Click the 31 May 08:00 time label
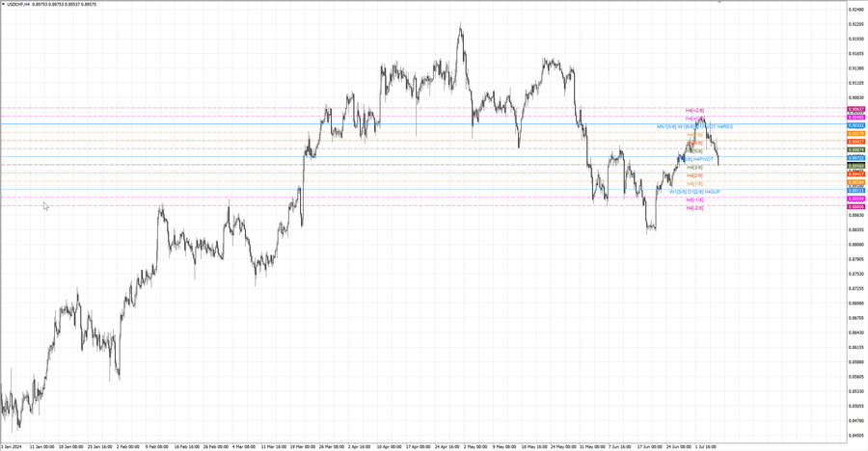Screen dimensions: 868x451 [592, 446]
